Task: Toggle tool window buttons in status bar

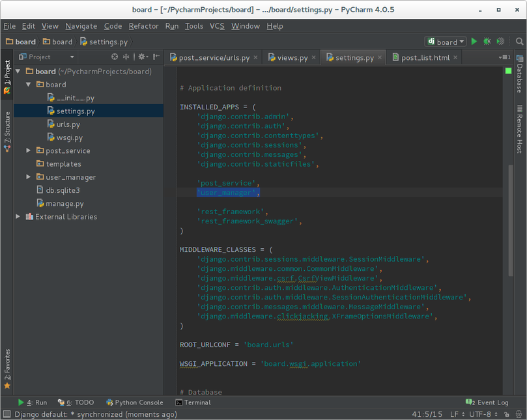Action: 7,414
